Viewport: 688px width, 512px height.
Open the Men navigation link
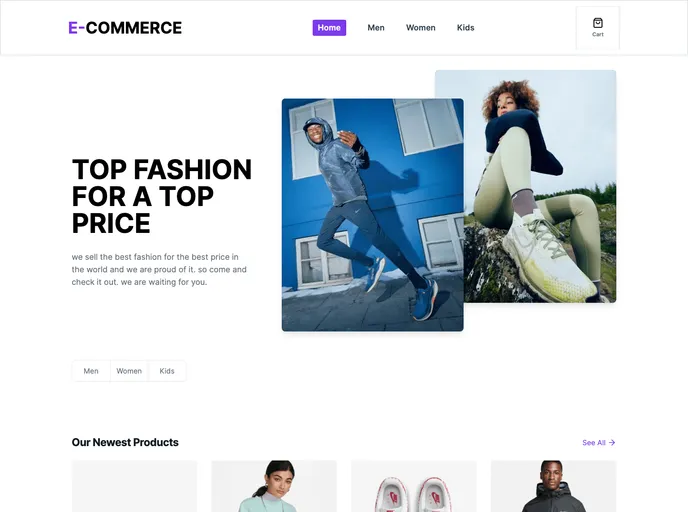pos(376,28)
